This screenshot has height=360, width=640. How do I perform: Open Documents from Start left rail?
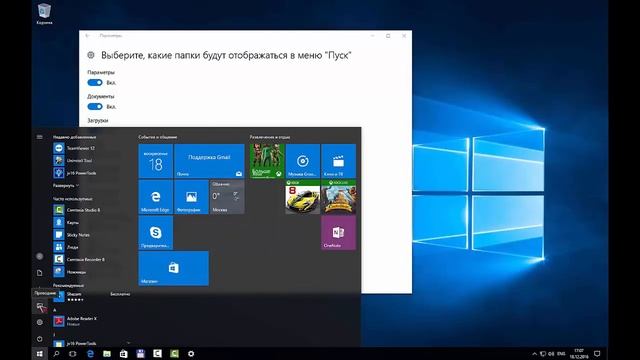coord(40,273)
